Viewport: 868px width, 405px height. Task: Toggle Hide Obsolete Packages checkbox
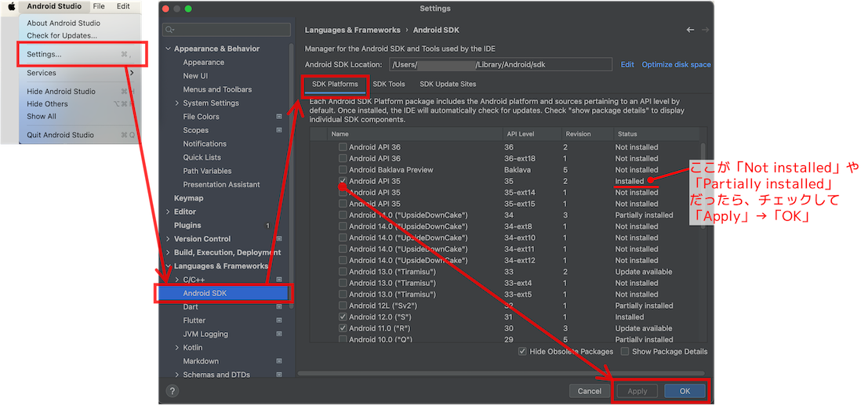click(x=522, y=351)
